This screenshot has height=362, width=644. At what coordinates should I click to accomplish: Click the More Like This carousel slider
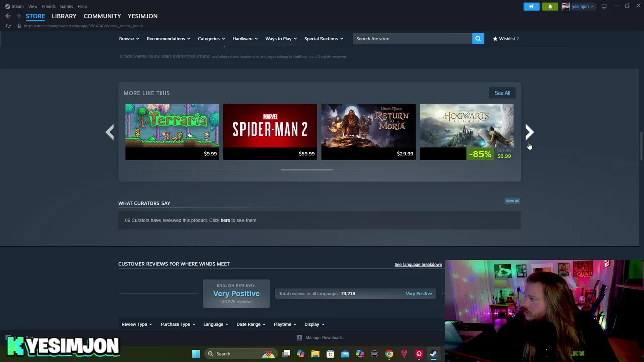click(306, 170)
